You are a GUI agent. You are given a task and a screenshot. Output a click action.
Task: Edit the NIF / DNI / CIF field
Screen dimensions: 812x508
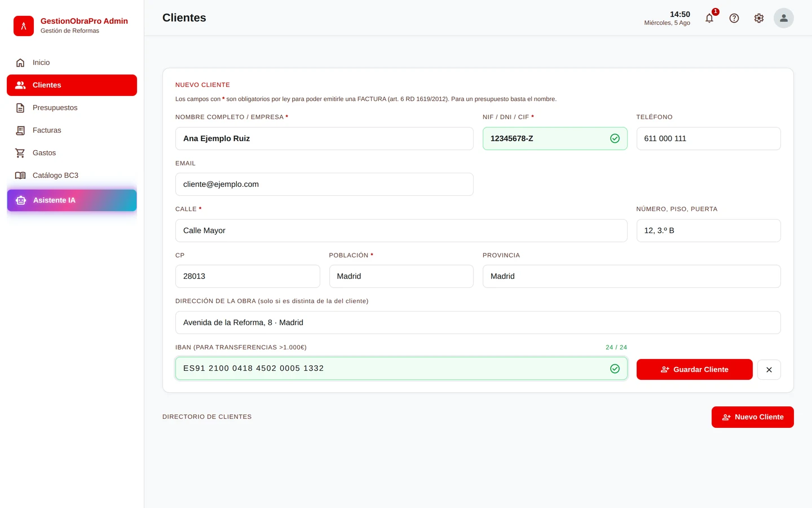click(555, 138)
